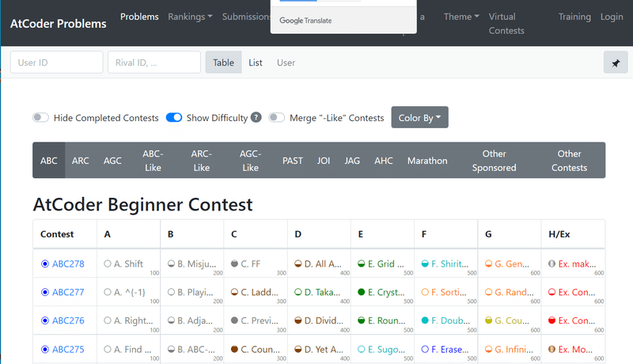
Task: Open Other Contests tab
Action: pyautogui.click(x=569, y=160)
